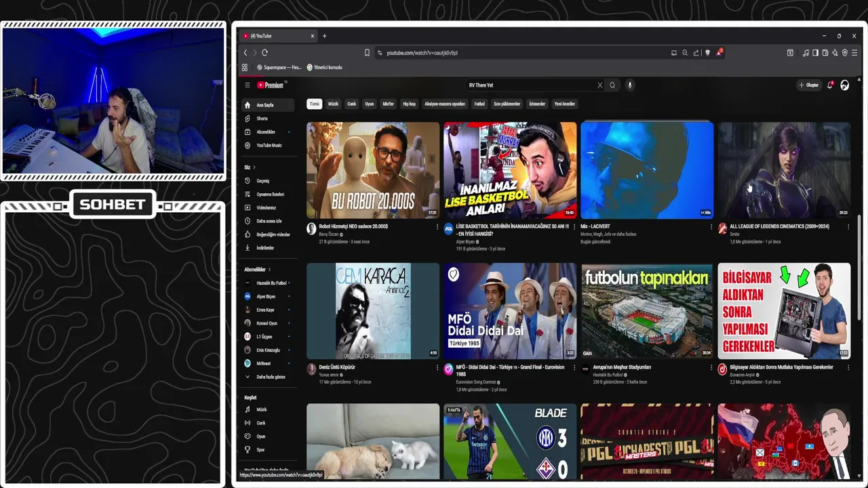
Task: Open a new browser tab with plus
Action: click(324, 36)
